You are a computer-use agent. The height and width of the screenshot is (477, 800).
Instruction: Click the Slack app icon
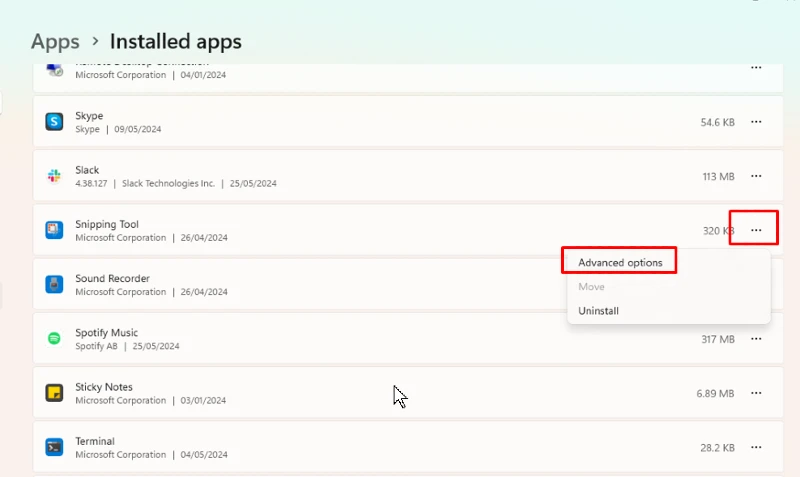point(54,176)
